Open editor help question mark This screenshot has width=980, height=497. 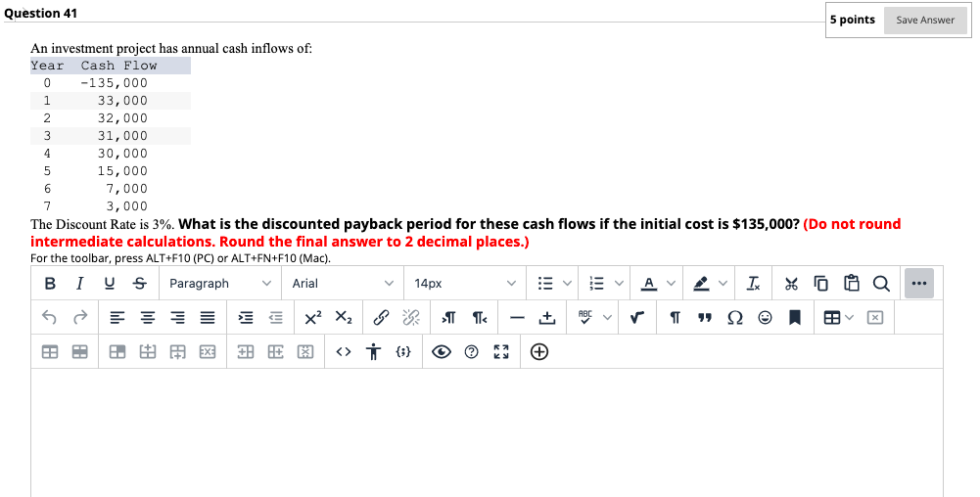coord(471,352)
